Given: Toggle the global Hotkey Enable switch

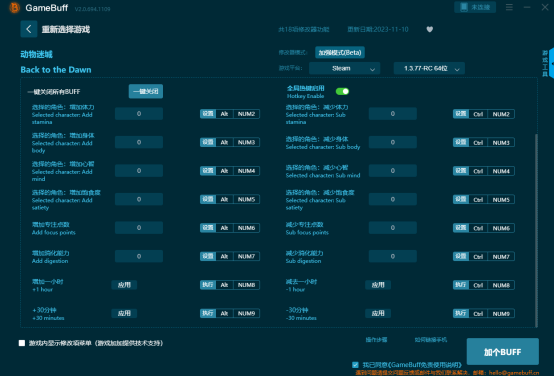Looking at the screenshot, I should coord(342,92).
